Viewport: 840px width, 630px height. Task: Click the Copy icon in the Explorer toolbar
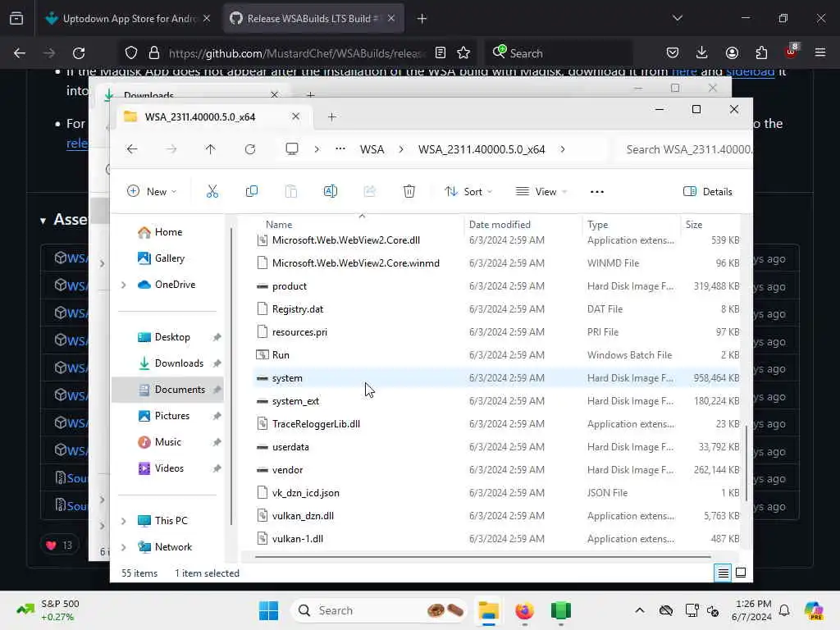(x=251, y=191)
